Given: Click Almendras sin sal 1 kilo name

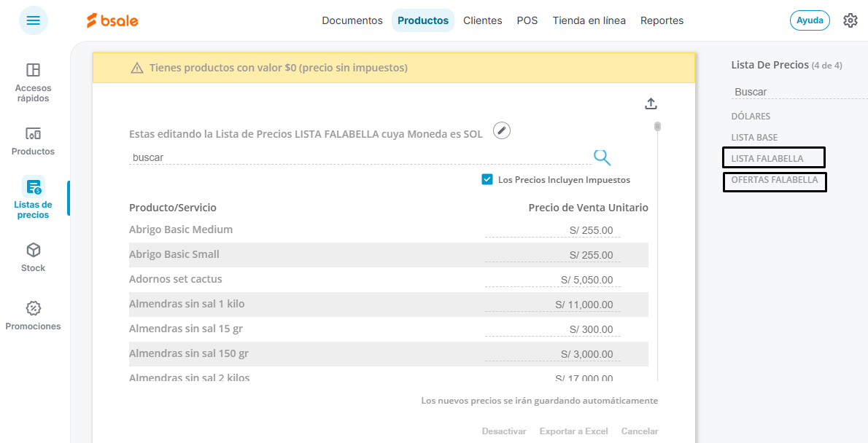Looking at the screenshot, I should pos(187,304).
